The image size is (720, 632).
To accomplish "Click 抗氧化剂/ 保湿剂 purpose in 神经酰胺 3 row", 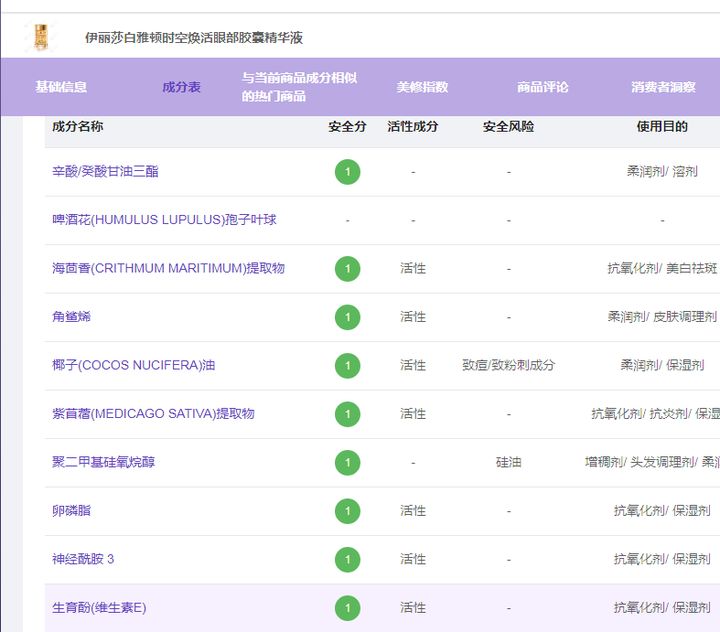I will pyautogui.click(x=662, y=559).
